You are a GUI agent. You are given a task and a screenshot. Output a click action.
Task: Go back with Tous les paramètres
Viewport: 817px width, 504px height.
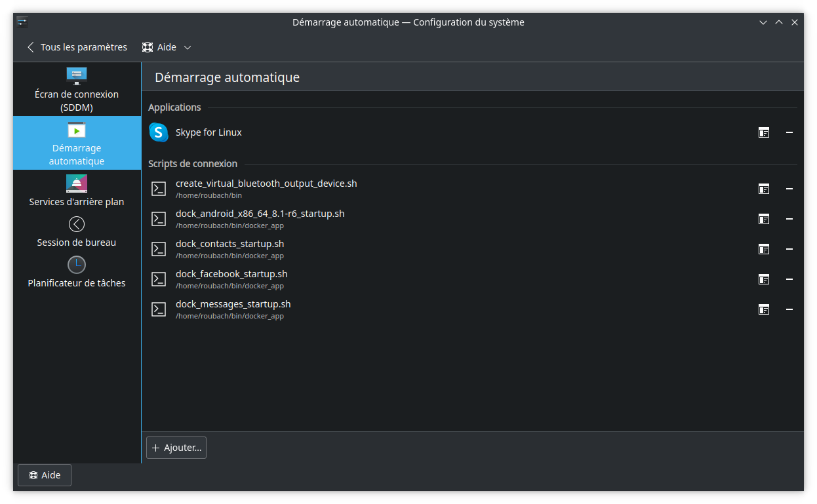77,47
